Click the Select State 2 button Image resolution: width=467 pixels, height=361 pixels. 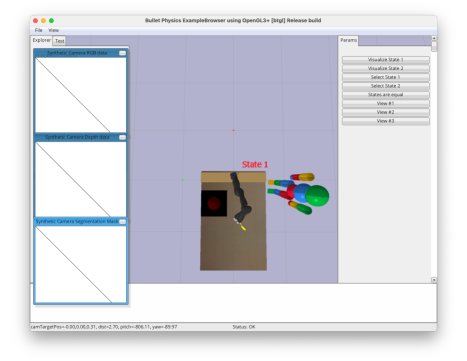(385, 86)
